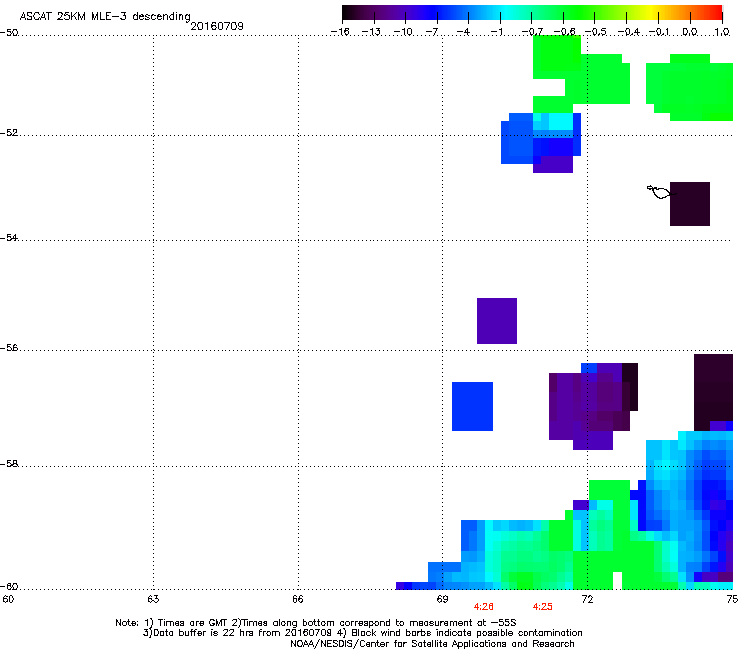Image resolution: width=740 pixels, height=650 pixels.
Task: Click note line starting '3)Data buffer is 22 hrs'
Action: click(362, 633)
